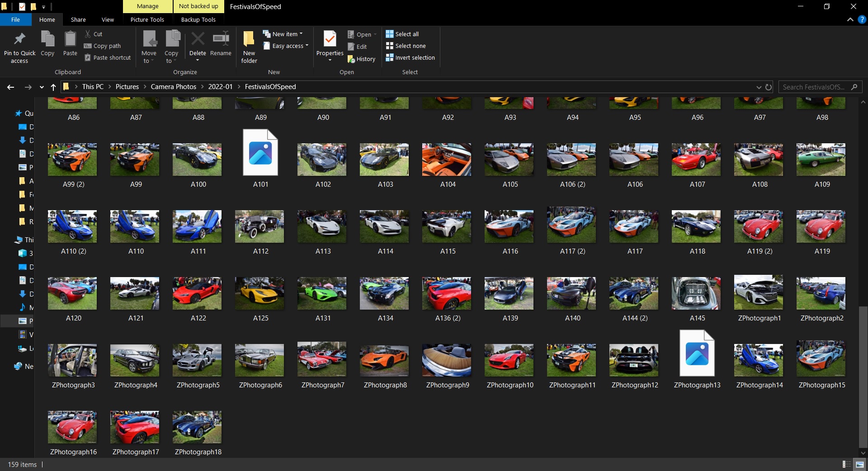This screenshot has height=471, width=868.
Task: Select ZPhotograph13 file icon
Action: pyautogui.click(x=697, y=353)
